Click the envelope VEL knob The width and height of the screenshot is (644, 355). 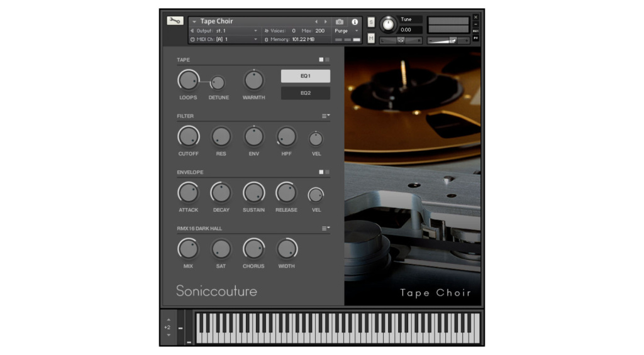pyautogui.click(x=316, y=195)
